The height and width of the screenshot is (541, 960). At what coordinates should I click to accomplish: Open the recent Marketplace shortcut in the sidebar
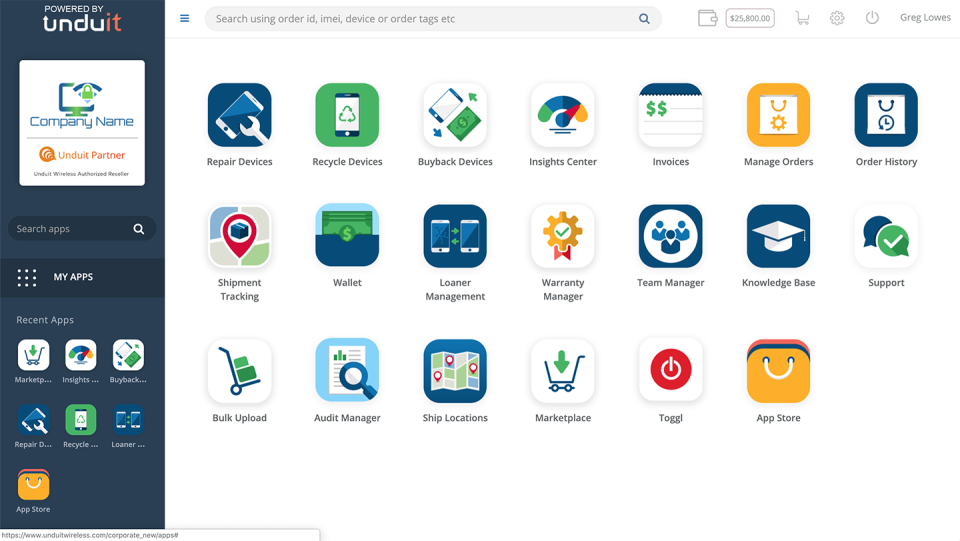(x=33, y=362)
